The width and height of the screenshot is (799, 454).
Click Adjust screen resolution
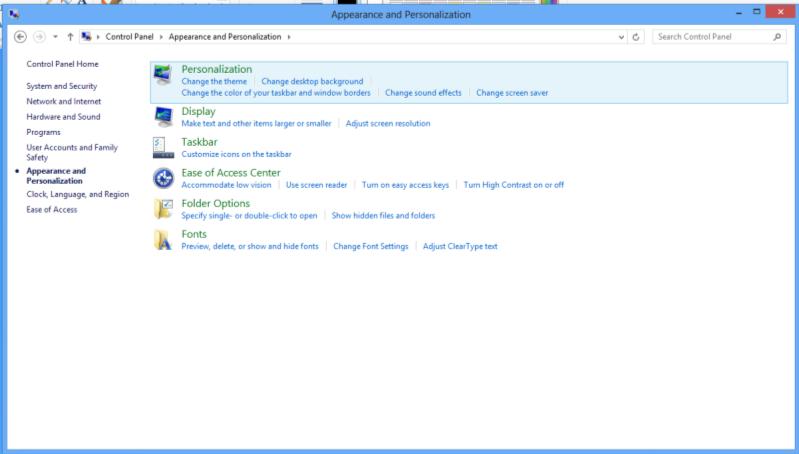tap(388, 123)
